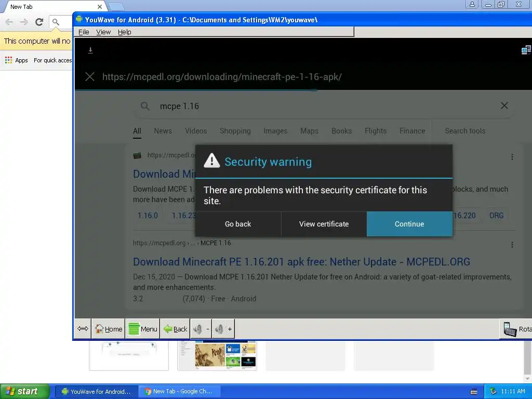This screenshot has width=532, height=399.
Task: Open Chrome Apps shortcut in bookmarks bar
Action: pos(16,60)
